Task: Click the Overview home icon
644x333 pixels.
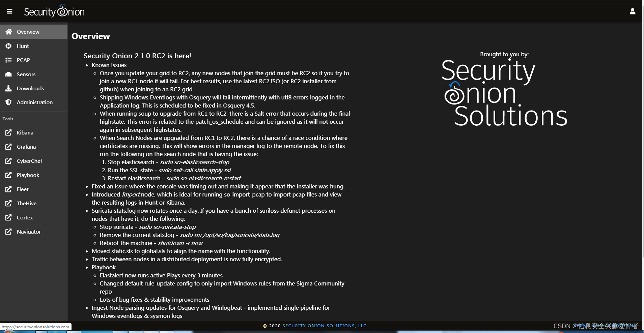Action: [x=9, y=32]
